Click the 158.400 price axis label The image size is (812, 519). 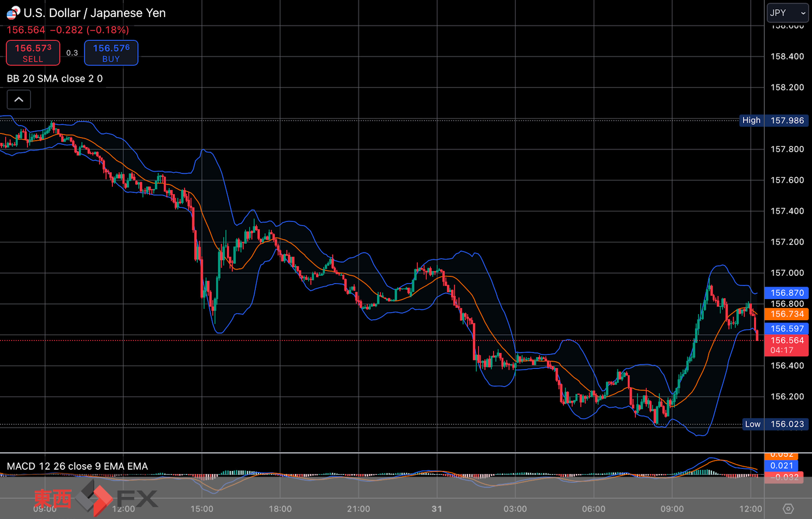point(787,56)
